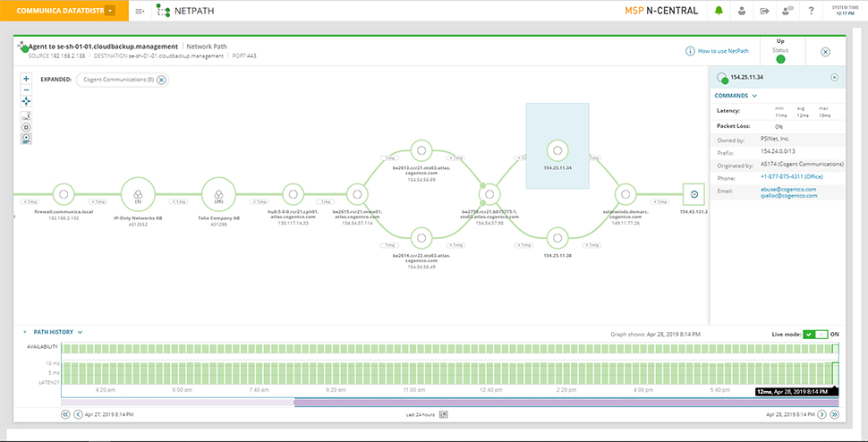Screen dimensions: 868x442
Task: Collapse the Path History section
Action: (x=24, y=332)
